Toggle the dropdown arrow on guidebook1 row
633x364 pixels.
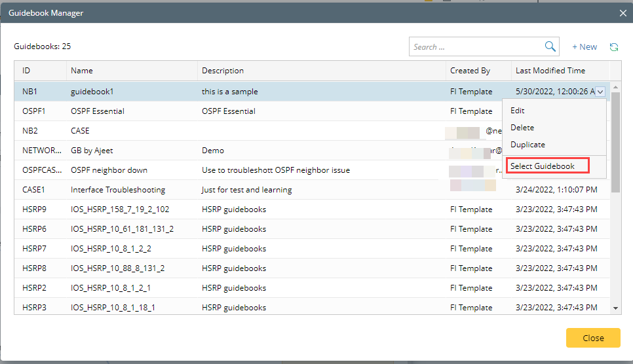click(601, 92)
